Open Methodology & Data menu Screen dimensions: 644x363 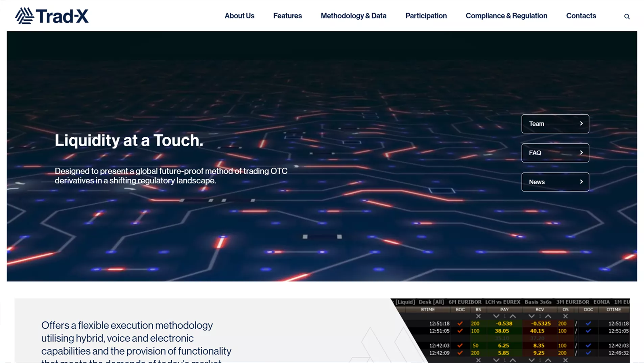click(x=353, y=16)
